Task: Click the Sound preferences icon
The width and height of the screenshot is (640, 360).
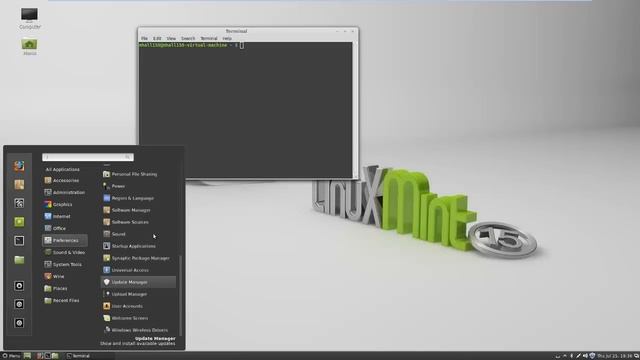Action: point(107,234)
